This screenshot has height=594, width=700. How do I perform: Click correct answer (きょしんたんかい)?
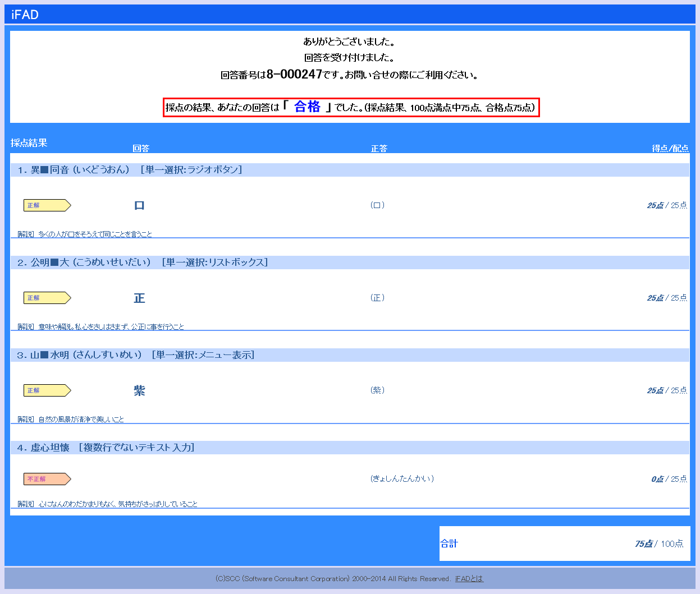pyautogui.click(x=402, y=478)
